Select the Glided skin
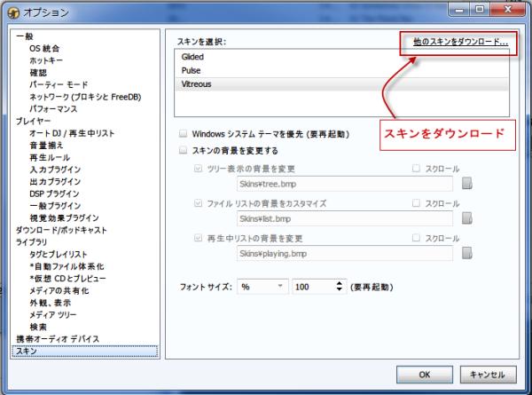Image resolution: width=532 pixels, height=395 pixels. click(341, 57)
